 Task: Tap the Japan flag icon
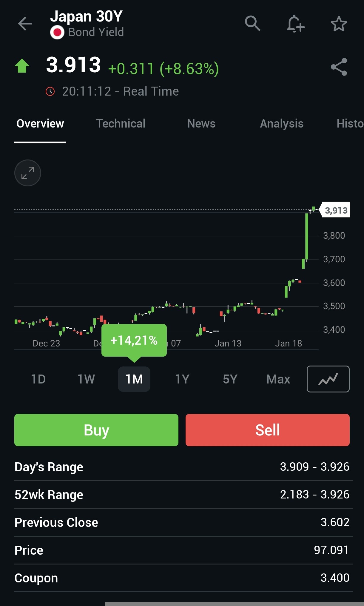[57, 32]
